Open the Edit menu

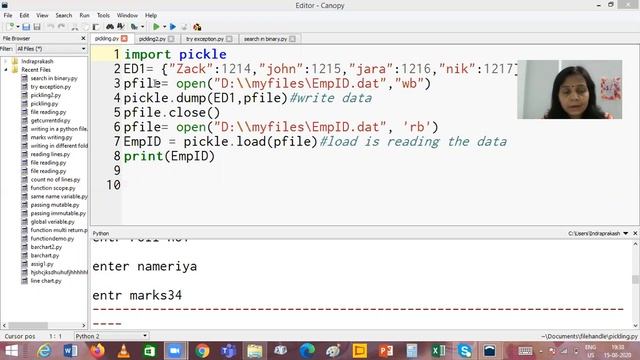click(x=24, y=15)
